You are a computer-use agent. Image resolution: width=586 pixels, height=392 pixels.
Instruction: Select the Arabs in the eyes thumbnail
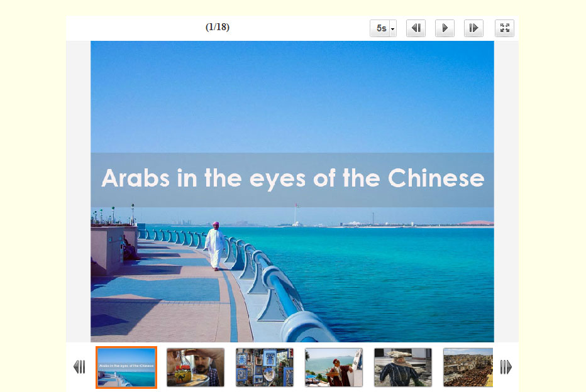(x=126, y=367)
